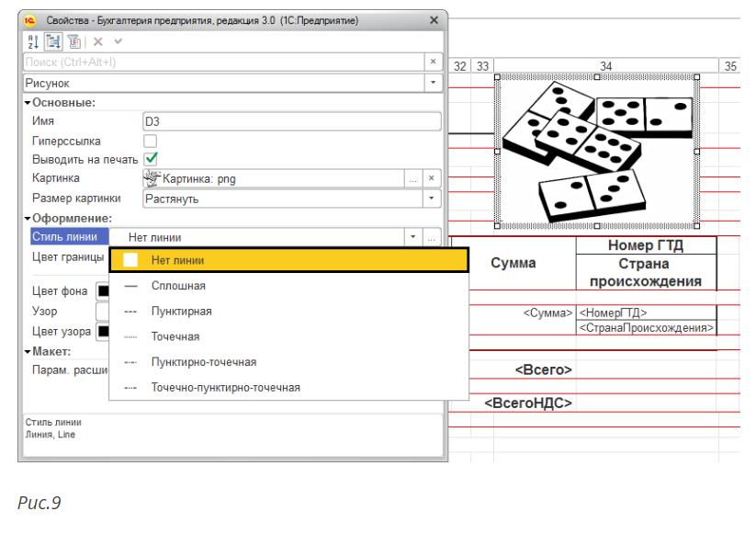Clear the Картинка field with X
Viewport: 756px width, 534px height.
coord(433,178)
